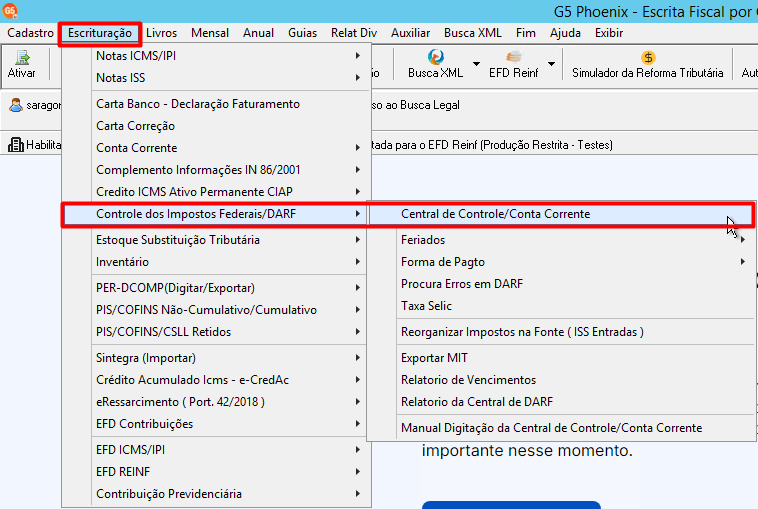Select Controle dos Impostos Federais/DARF
The height and width of the screenshot is (509, 758).
pyautogui.click(x=216, y=214)
